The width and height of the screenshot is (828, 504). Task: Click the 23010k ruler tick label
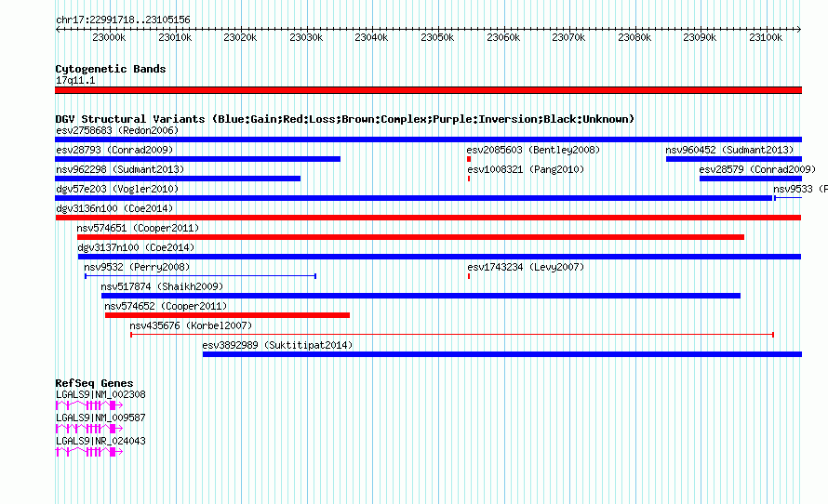click(x=175, y=37)
